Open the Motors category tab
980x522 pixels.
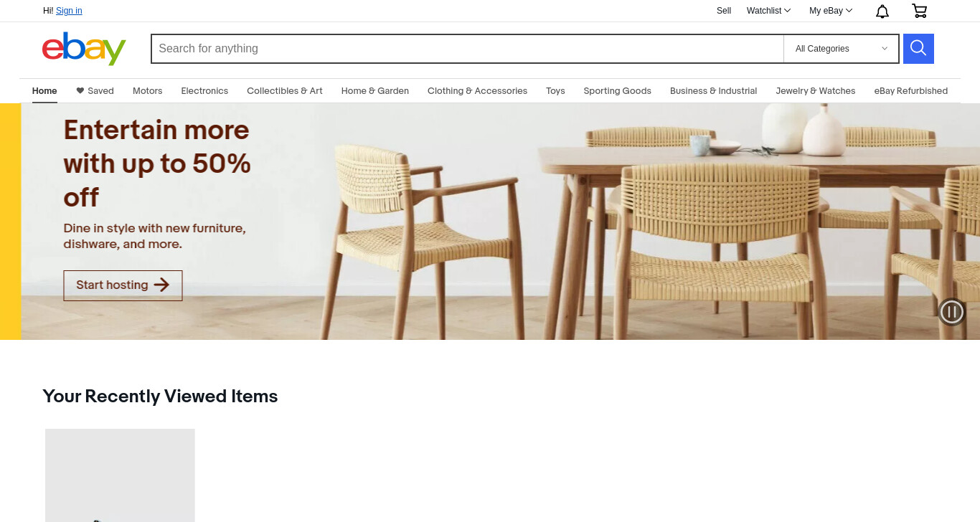148,91
